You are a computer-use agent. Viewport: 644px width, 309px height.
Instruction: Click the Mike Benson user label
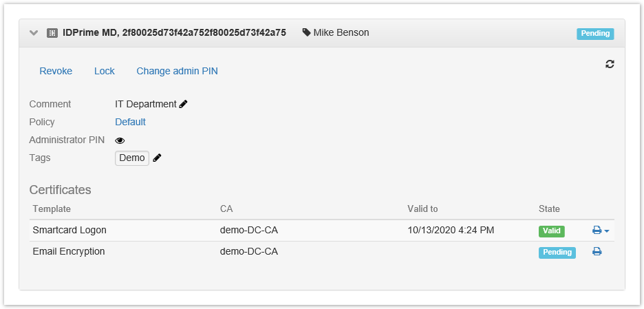tap(341, 32)
